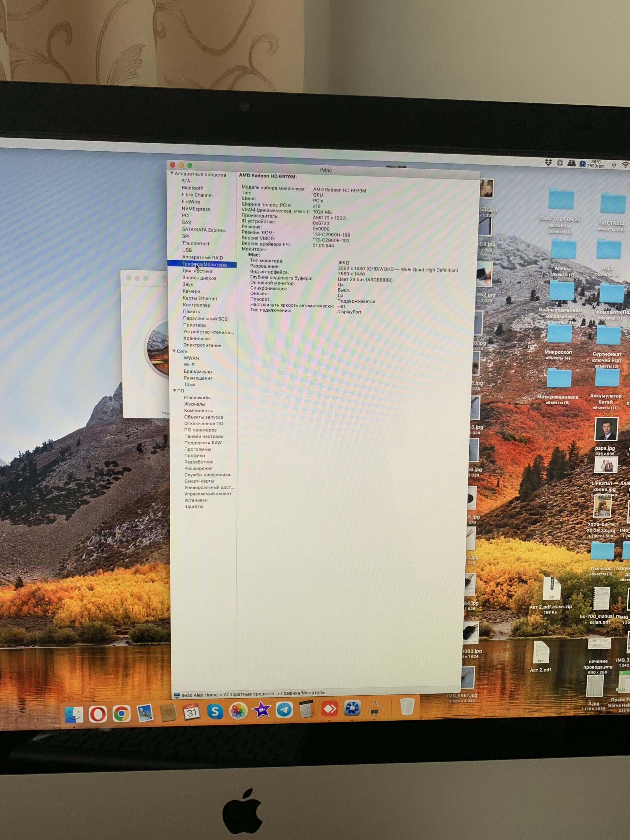Viewport: 630px width, 840px height.
Task: Select Wi-Fi under Сеть
Action: 190,365
